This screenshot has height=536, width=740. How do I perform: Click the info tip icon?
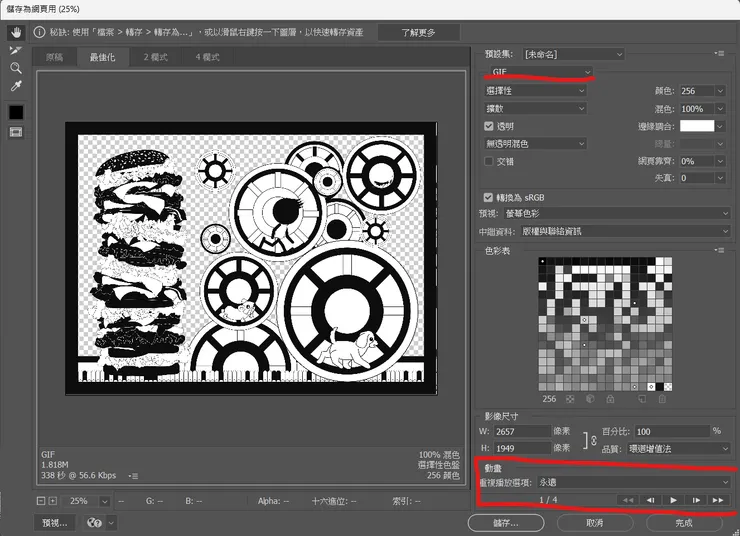coord(40,32)
